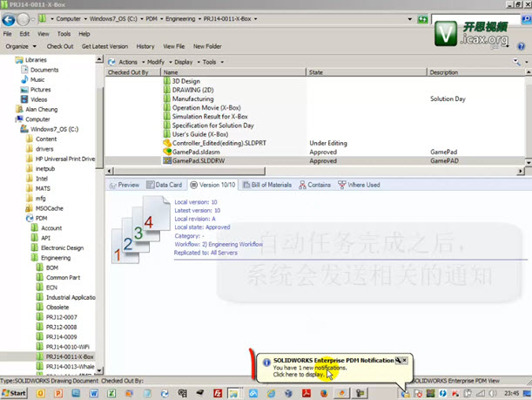Click the Controller_Edited(editing).SLDPRT file icon

tap(168, 143)
